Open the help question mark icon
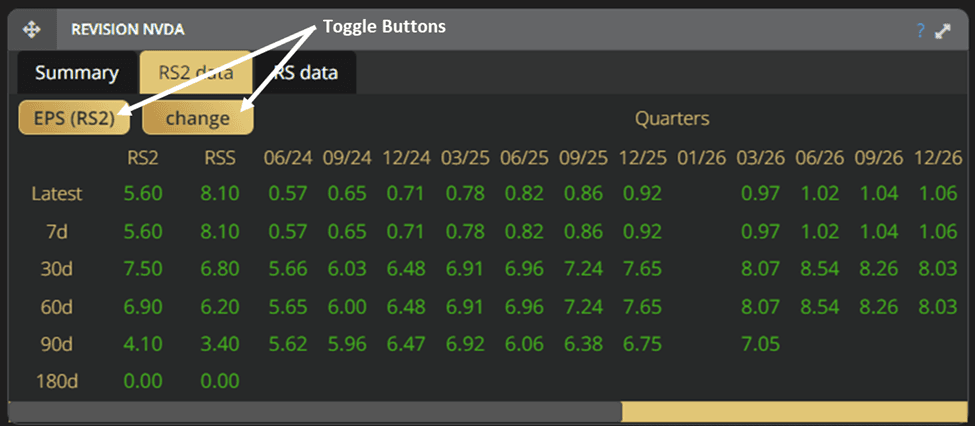The width and height of the screenshot is (975, 426). coord(921,30)
